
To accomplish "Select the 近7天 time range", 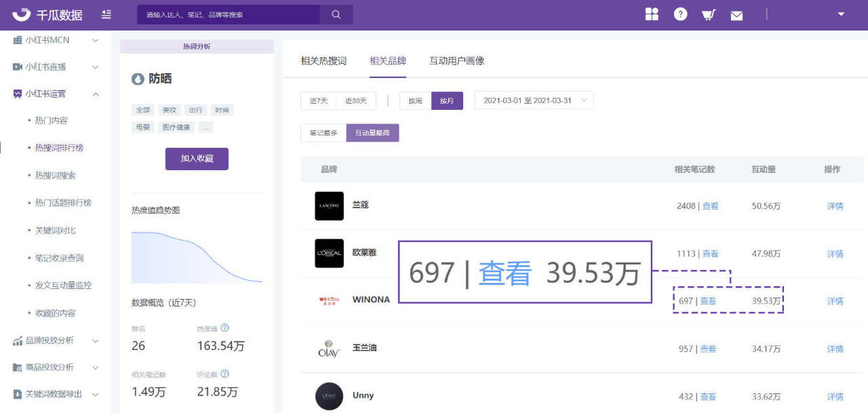I will 318,101.
